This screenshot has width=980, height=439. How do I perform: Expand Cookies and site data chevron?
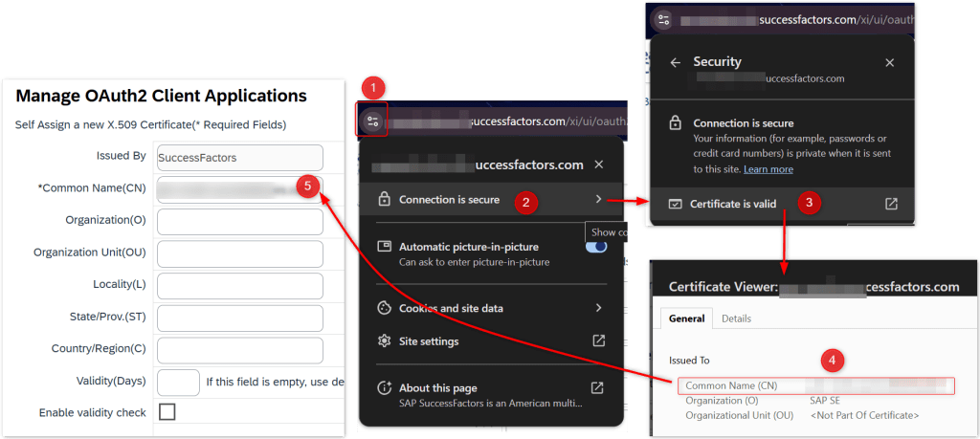598,308
